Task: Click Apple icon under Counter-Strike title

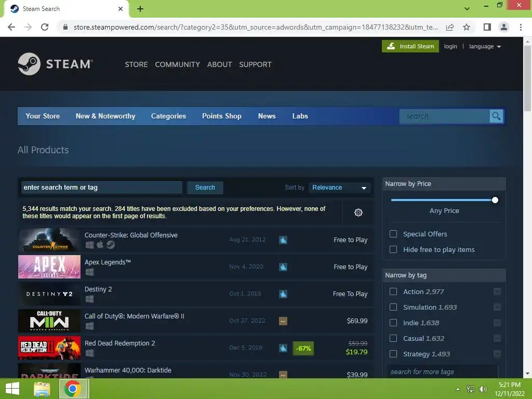Action: point(100,245)
